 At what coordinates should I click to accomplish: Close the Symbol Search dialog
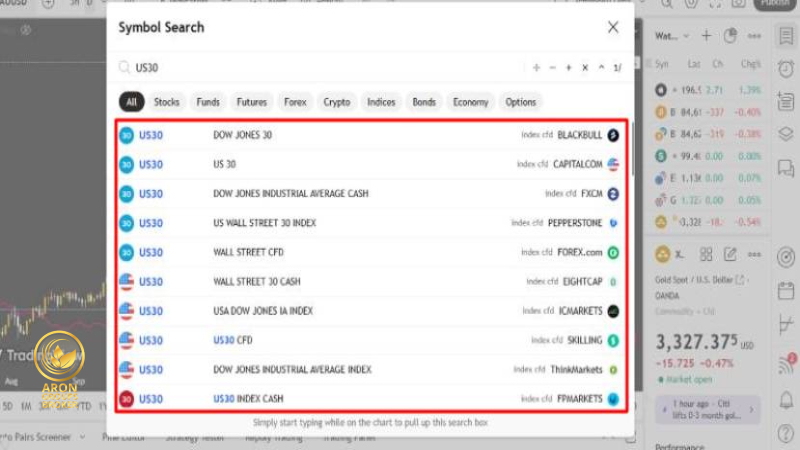coord(613,28)
